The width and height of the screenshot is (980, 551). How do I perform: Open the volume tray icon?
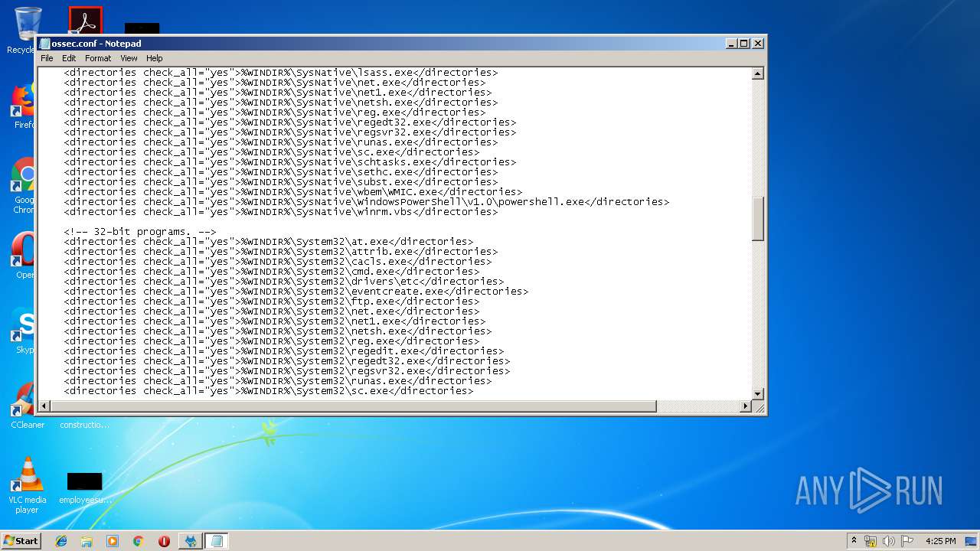point(889,541)
